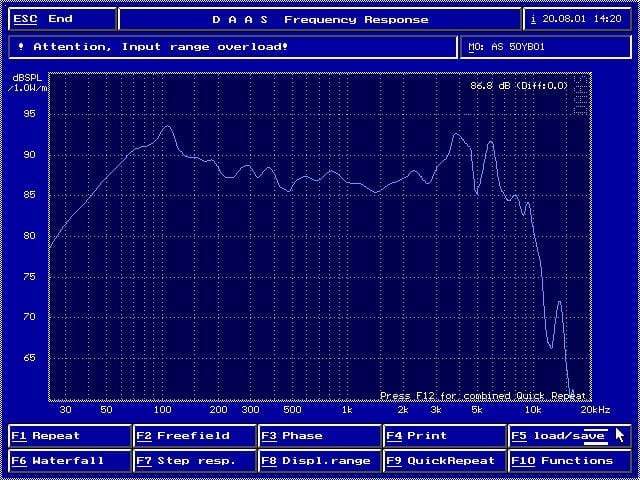Print the graph using F4 Print
The height and width of the screenshot is (480, 640).
point(444,436)
